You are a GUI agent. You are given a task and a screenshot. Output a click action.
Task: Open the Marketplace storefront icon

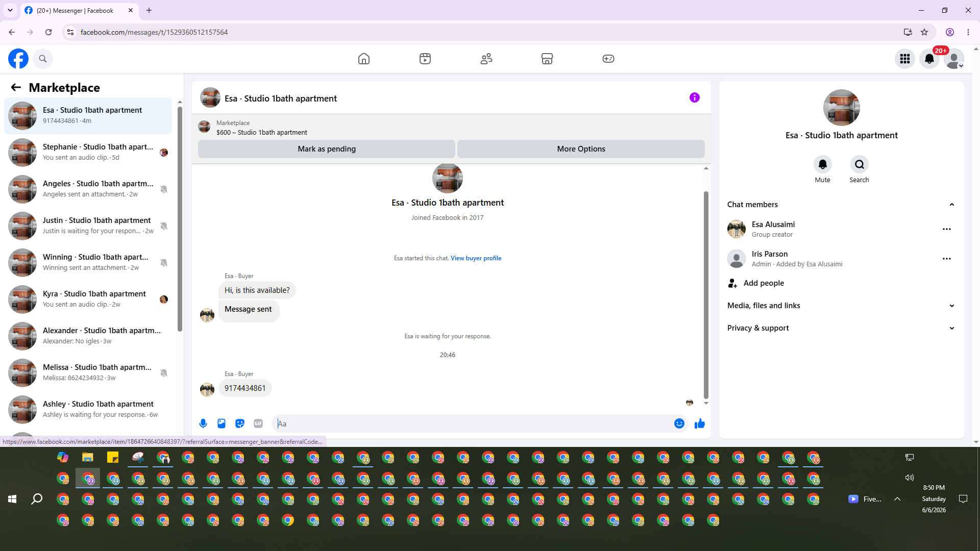pyautogui.click(x=547, y=59)
